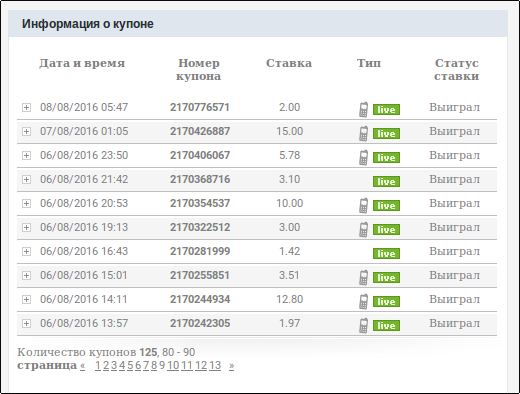Click 'Выиграл' status for coupon 2170368716
The image size is (520, 394).
pos(455,179)
